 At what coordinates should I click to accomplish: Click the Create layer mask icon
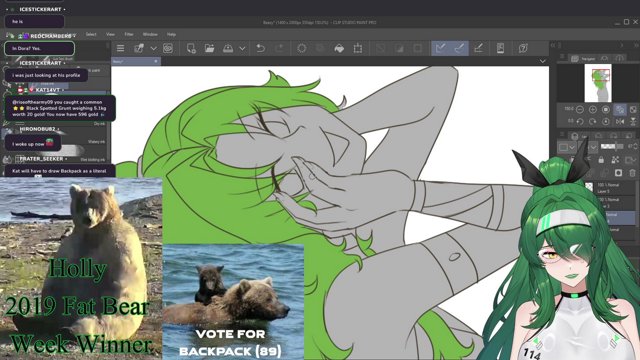(x=618, y=173)
